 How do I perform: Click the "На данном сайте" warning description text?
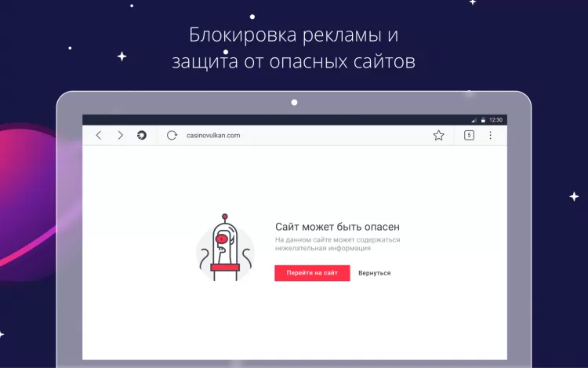(x=337, y=244)
